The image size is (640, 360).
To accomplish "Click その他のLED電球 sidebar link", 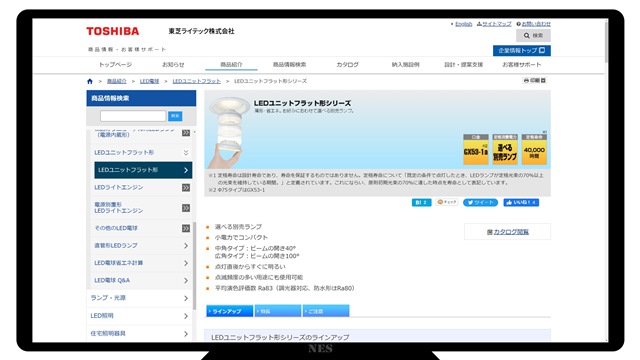I will pos(116,228).
